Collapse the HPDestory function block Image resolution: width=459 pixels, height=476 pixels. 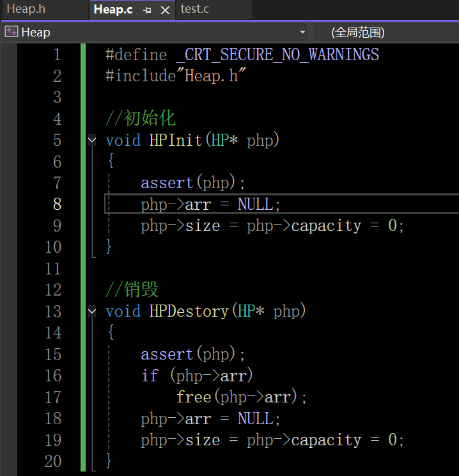[x=92, y=312]
